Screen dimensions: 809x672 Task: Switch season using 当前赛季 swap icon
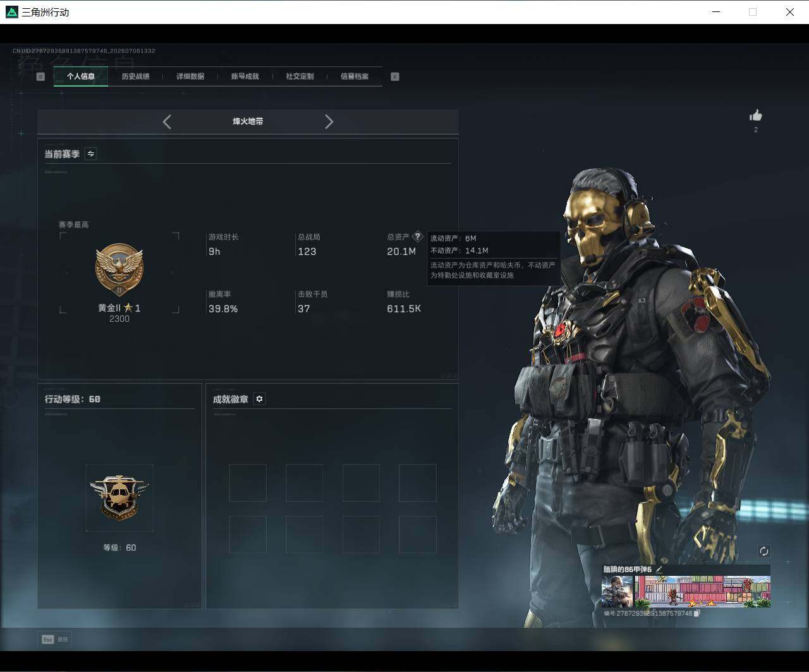pyautogui.click(x=91, y=154)
